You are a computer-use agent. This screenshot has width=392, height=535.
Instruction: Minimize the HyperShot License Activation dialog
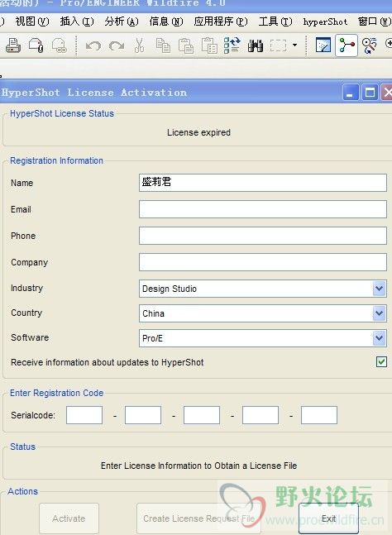pos(351,93)
